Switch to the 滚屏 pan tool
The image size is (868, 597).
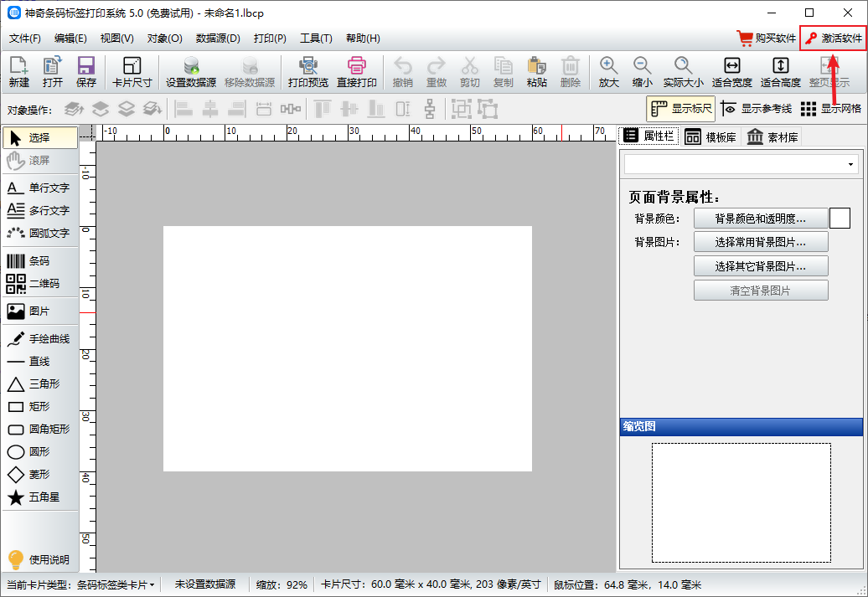click(x=40, y=161)
